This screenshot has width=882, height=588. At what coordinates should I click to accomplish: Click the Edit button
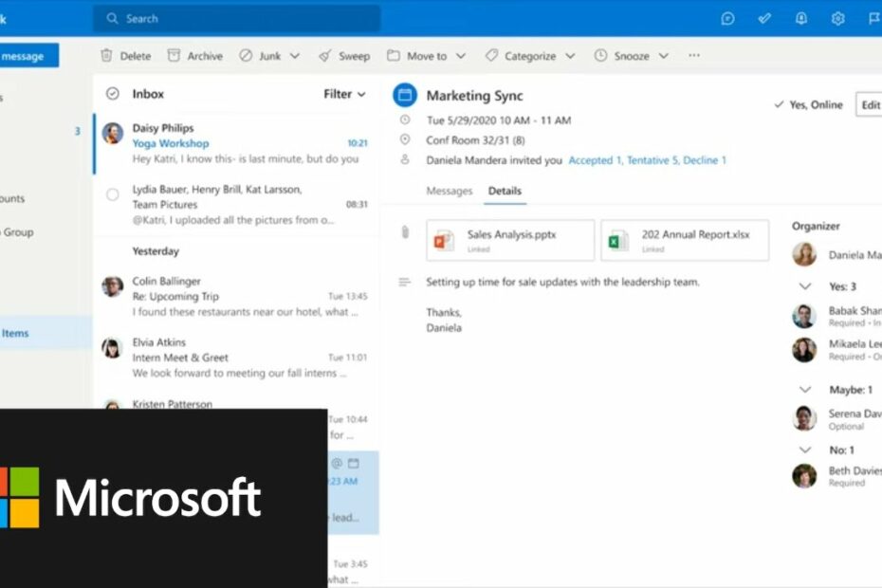pyautogui.click(x=870, y=104)
